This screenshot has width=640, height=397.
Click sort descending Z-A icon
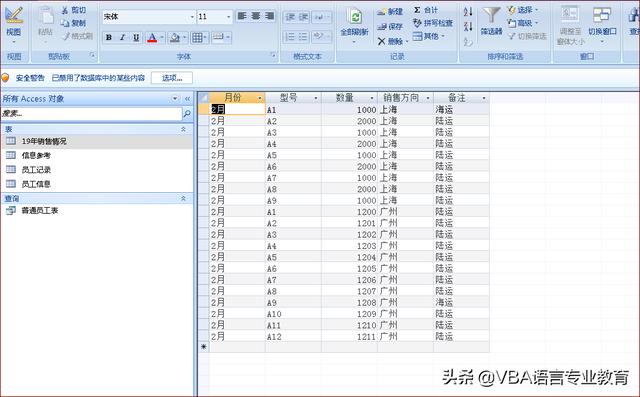[468, 27]
